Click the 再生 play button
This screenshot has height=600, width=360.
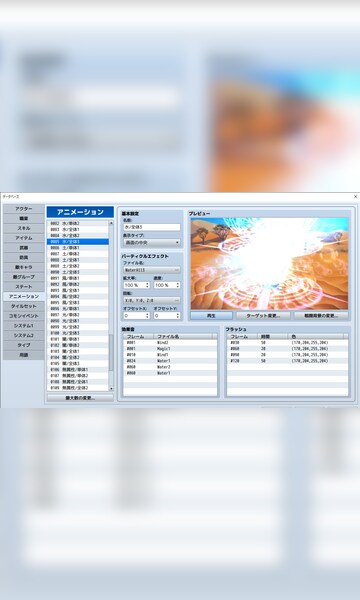(x=212, y=316)
